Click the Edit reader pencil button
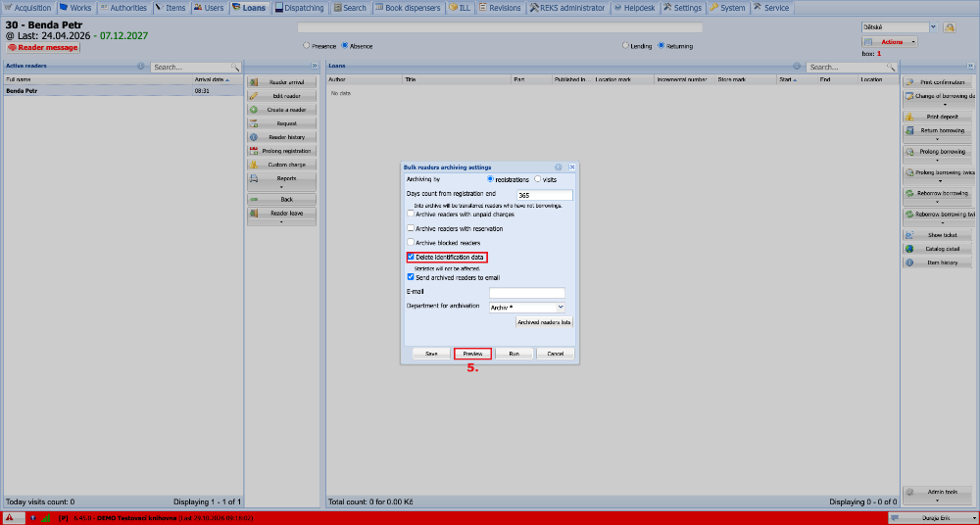Viewport: 980px width, 525px height. 281,96
